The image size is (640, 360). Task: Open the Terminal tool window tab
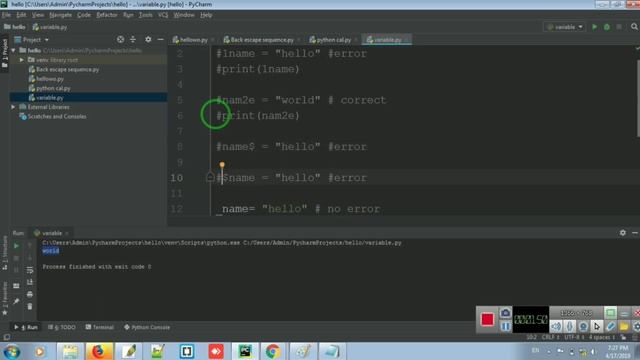tap(100, 327)
